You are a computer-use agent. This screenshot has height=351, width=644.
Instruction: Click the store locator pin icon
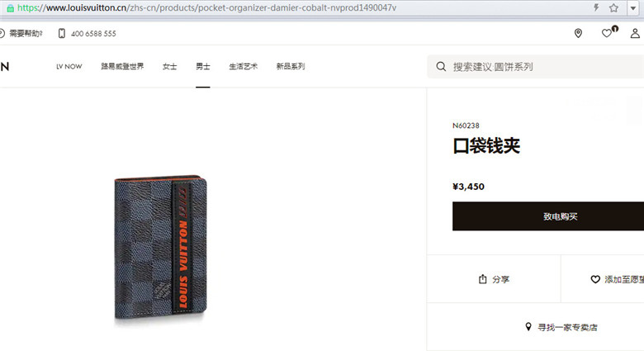pos(578,33)
